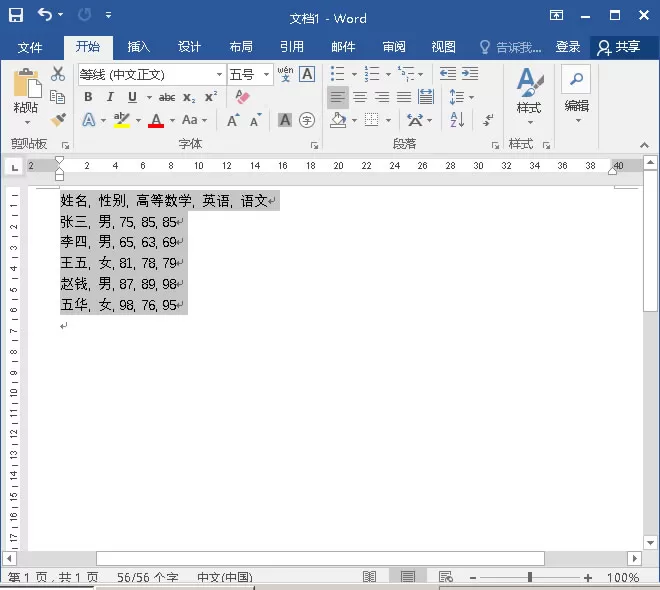Collapse the ribbon
The height and width of the screenshot is (590, 660).
644,145
